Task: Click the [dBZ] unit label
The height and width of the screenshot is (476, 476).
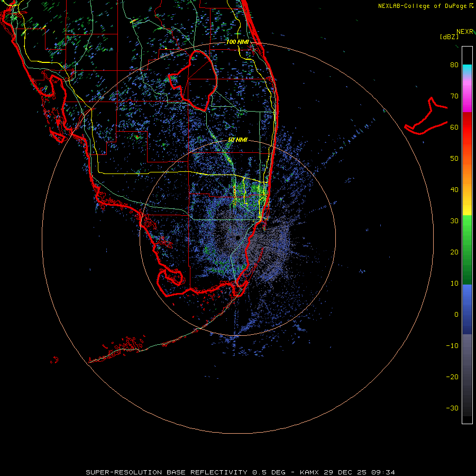Action: click(449, 37)
